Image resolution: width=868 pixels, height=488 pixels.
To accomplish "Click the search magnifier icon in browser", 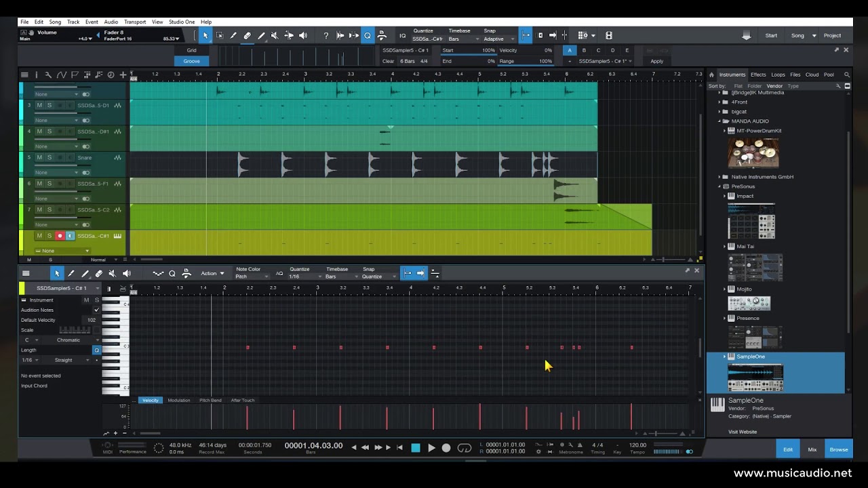I will coord(847,75).
